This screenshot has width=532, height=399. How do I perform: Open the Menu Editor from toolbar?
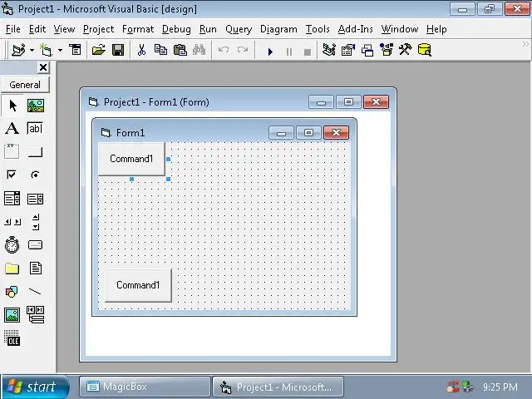coord(75,50)
